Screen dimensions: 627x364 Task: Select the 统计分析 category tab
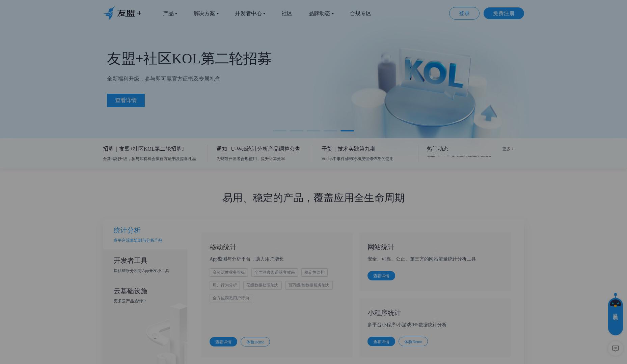pyautogui.click(x=145, y=235)
